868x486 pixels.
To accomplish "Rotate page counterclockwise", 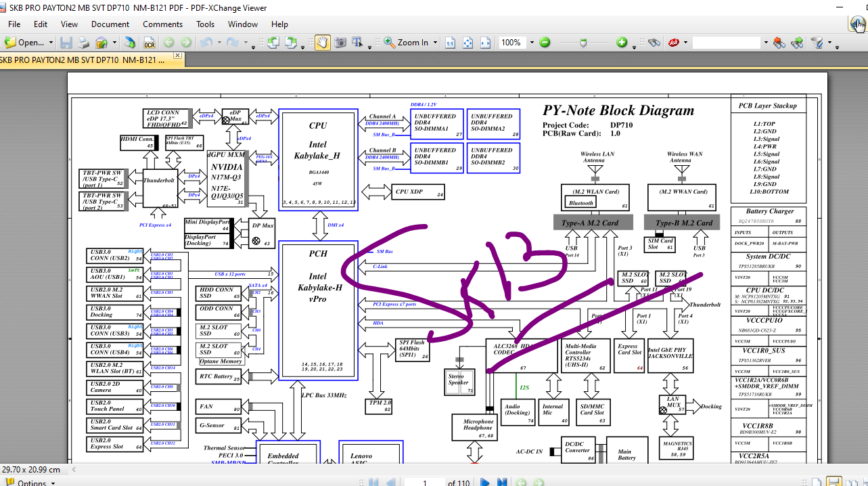I will pos(273,43).
